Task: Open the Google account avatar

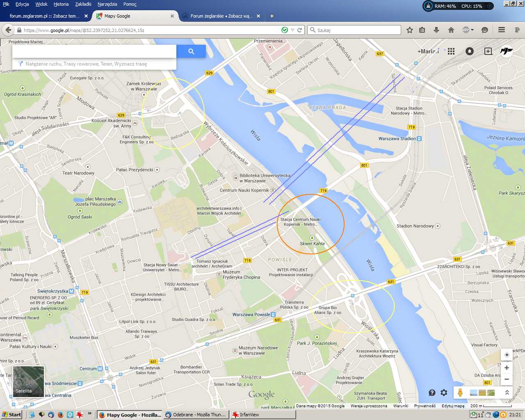Action: (x=507, y=51)
